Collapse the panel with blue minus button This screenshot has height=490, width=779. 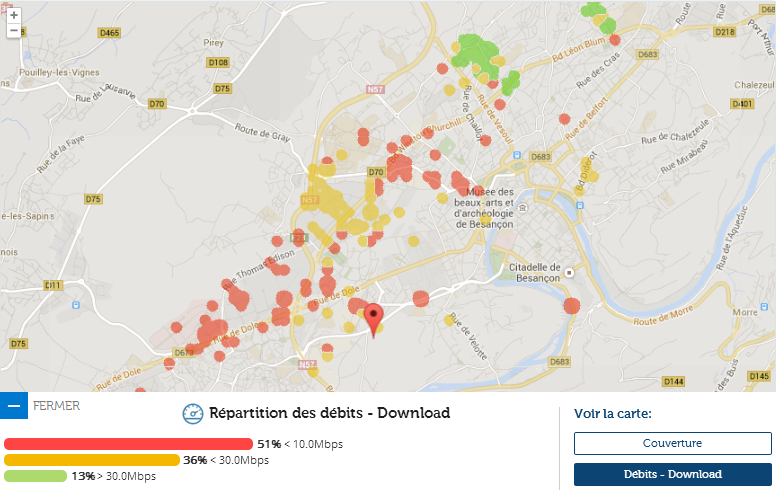[14, 406]
